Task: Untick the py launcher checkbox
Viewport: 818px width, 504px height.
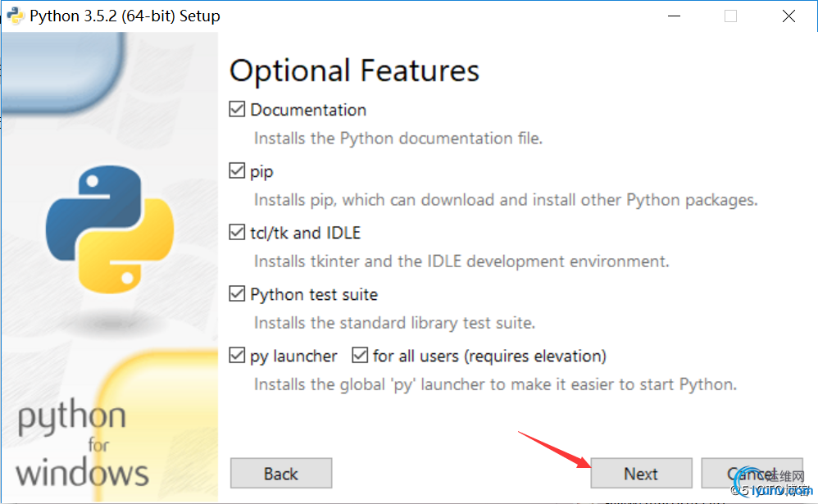Action: (x=238, y=356)
